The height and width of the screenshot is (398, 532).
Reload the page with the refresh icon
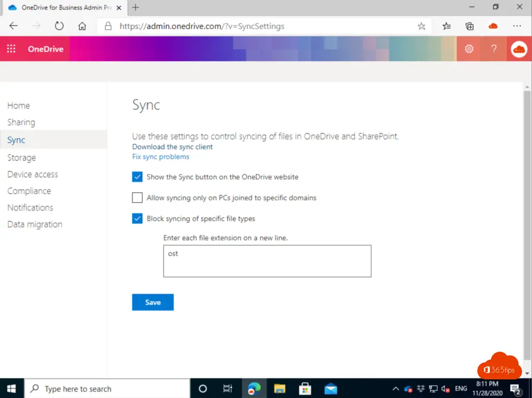coord(59,26)
